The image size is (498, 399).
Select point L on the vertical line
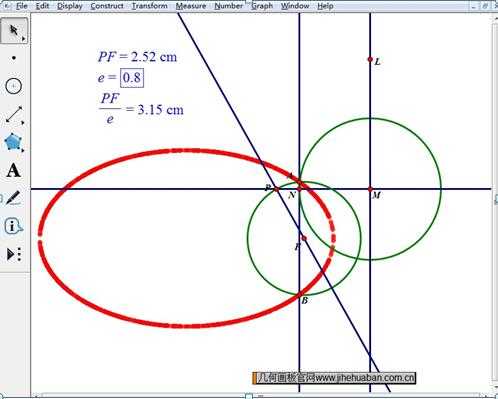(x=370, y=59)
